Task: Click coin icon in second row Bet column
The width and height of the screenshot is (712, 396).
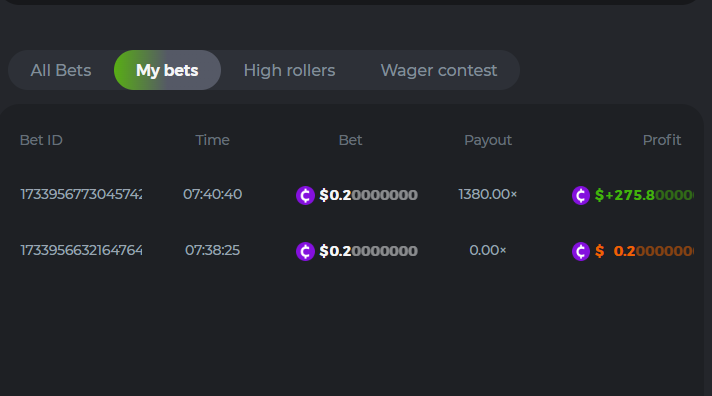Action: [x=306, y=251]
